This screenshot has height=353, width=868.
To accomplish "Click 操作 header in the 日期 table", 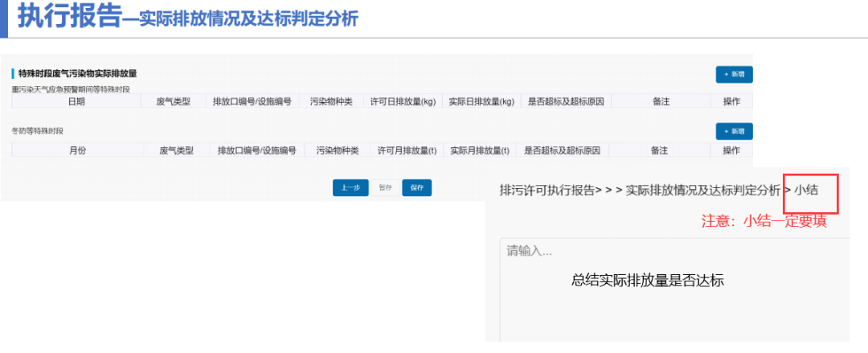I will click(x=731, y=101).
